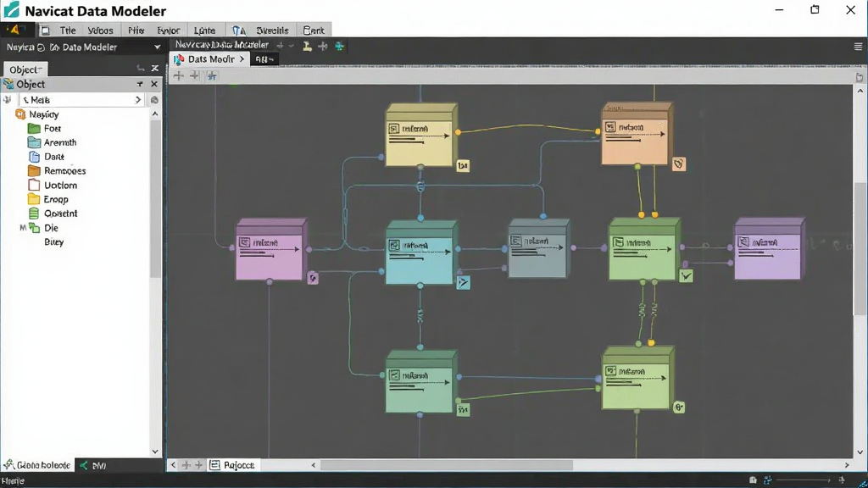Select the purple table node on the left
Screen dimensions: 868x488
[271, 249]
